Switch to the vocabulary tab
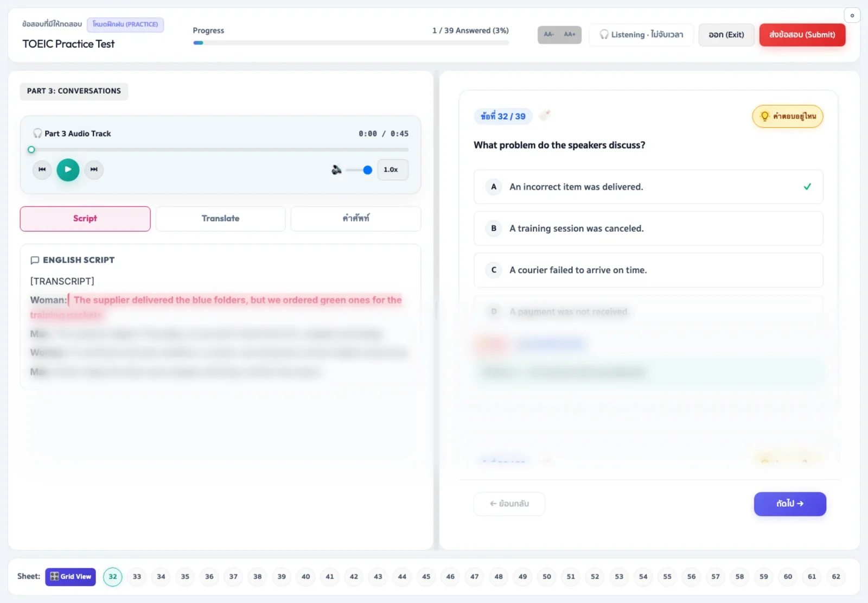The height and width of the screenshot is (603, 868). coord(356,219)
